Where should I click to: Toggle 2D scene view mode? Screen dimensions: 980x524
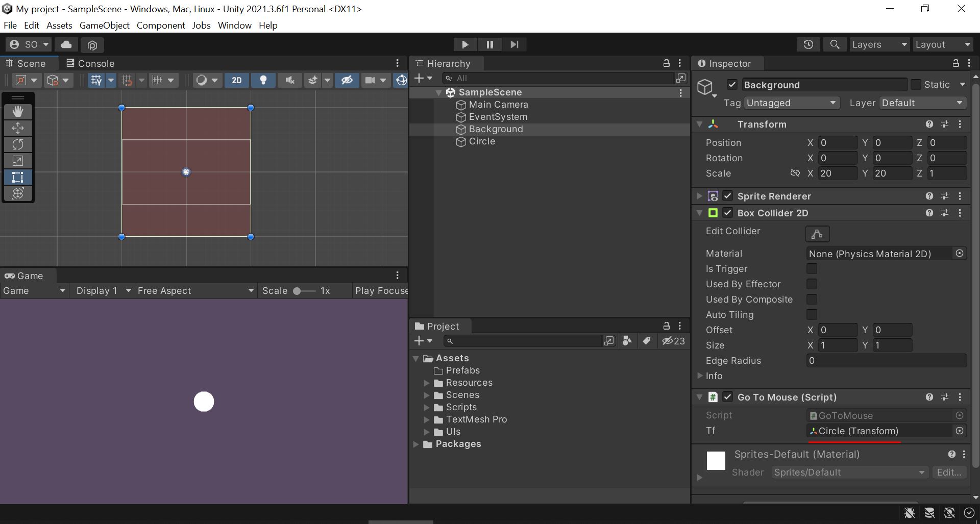click(237, 80)
